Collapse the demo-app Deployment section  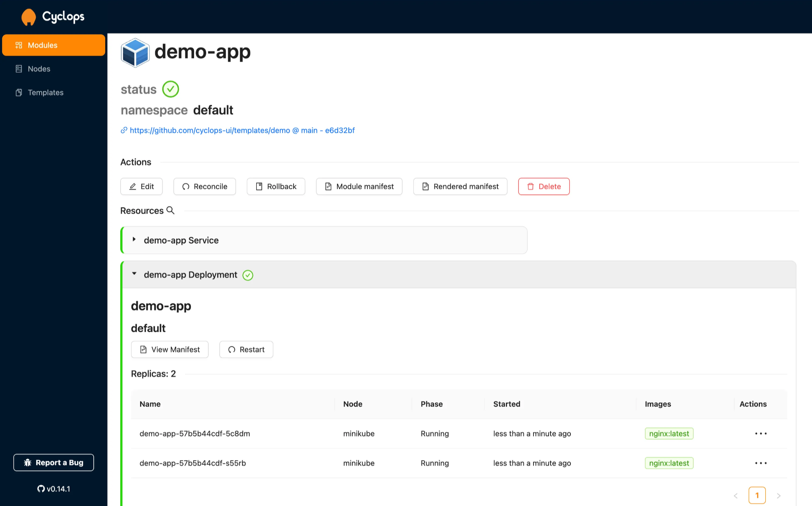pos(134,274)
